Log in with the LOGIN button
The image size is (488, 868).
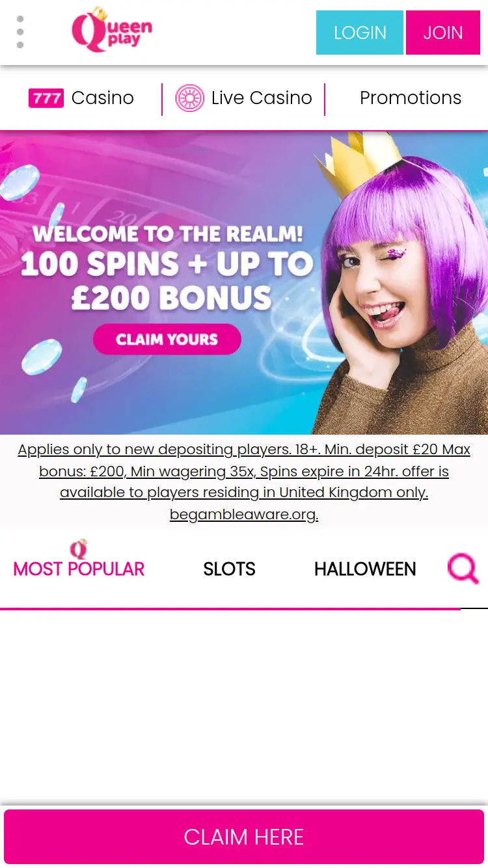pyautogui.click(x=360, y=33)
